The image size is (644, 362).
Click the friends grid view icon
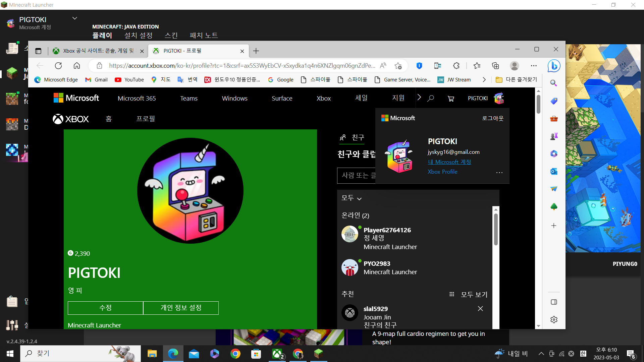coord(452,294)
